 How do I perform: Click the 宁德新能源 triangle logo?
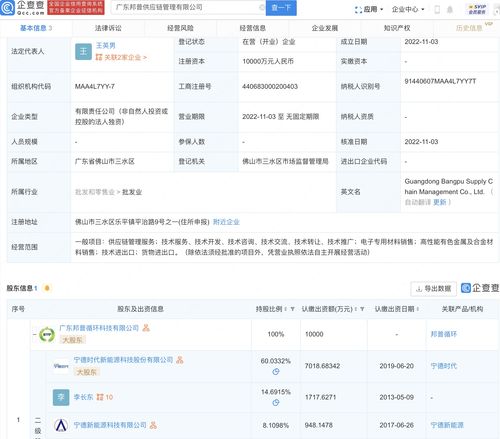point(61,425)
